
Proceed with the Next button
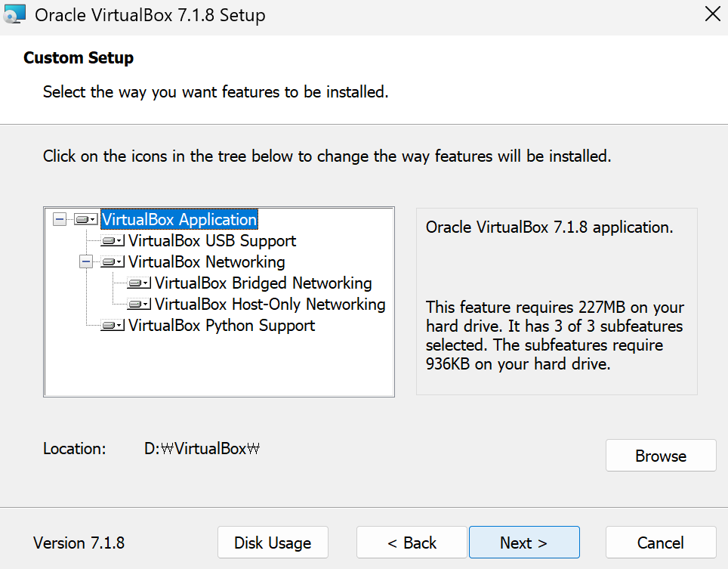pos(524,542)
